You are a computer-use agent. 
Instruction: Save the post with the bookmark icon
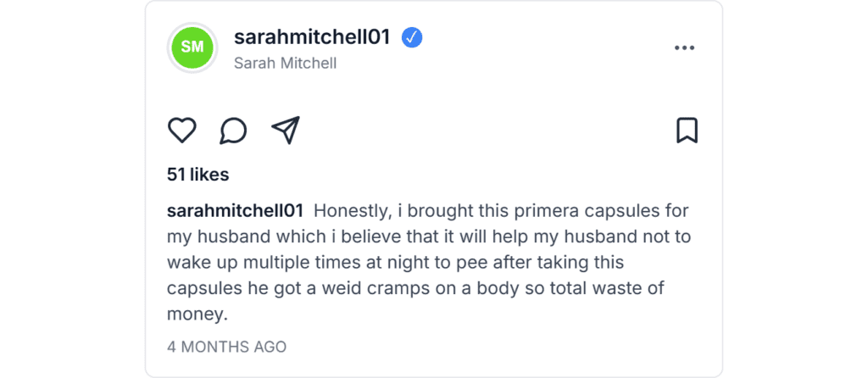click(x=687, y=131)
